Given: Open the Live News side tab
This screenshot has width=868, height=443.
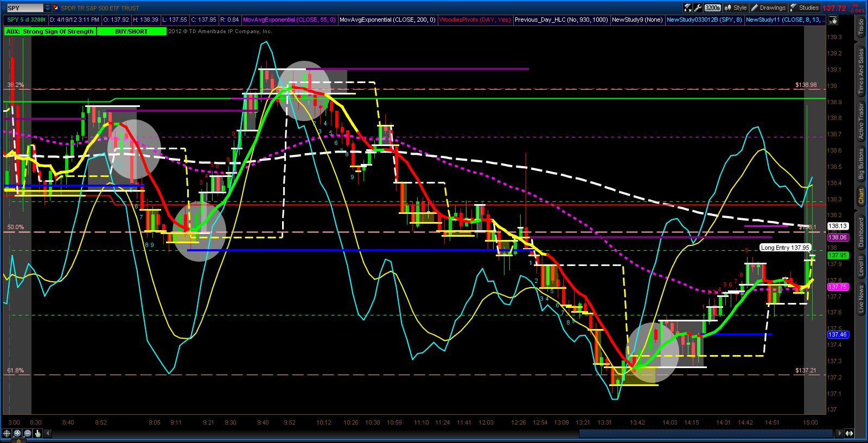Looking at the screenshot, I should click(x=861, y=299).
